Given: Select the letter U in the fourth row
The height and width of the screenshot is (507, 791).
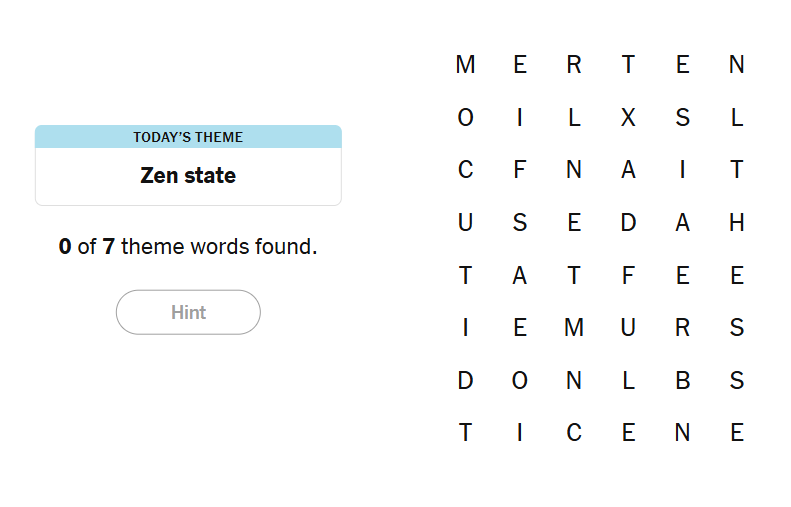Looking at the screenshot, I should click(465, 223).
